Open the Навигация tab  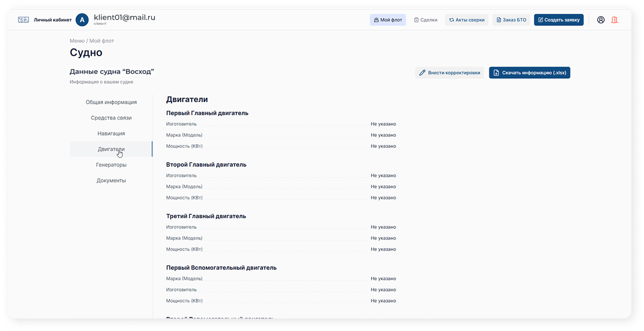(x=111, y=133)
